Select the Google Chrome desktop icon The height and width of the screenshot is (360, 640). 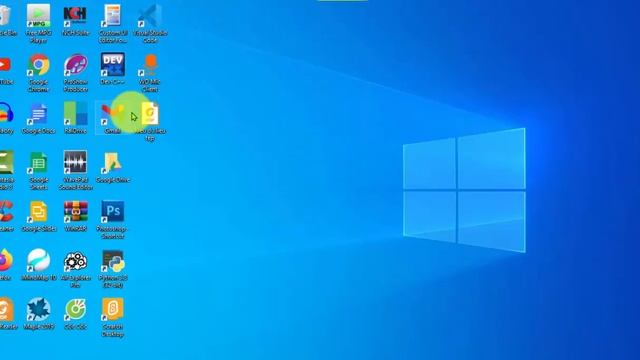[38, 65]
